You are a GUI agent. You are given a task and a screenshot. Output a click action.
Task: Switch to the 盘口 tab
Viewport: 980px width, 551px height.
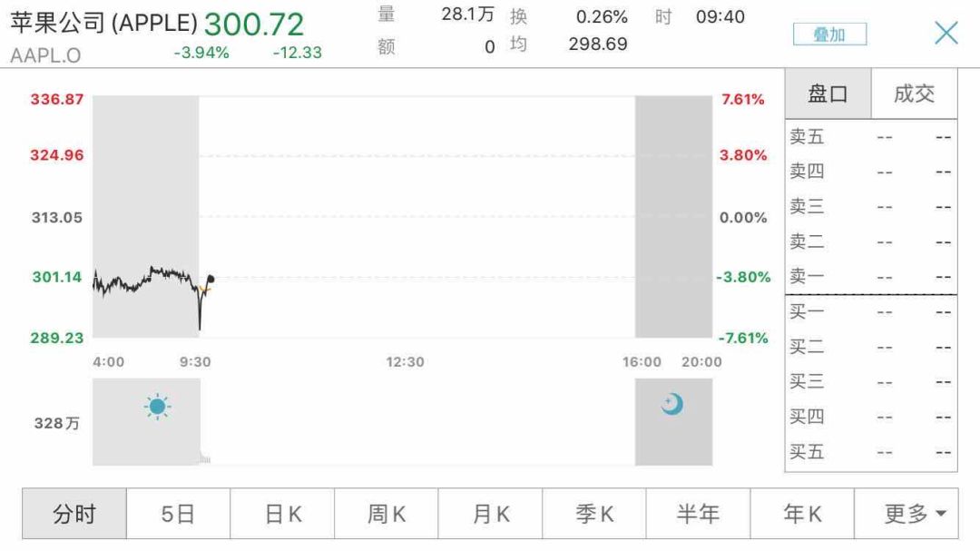828,93
